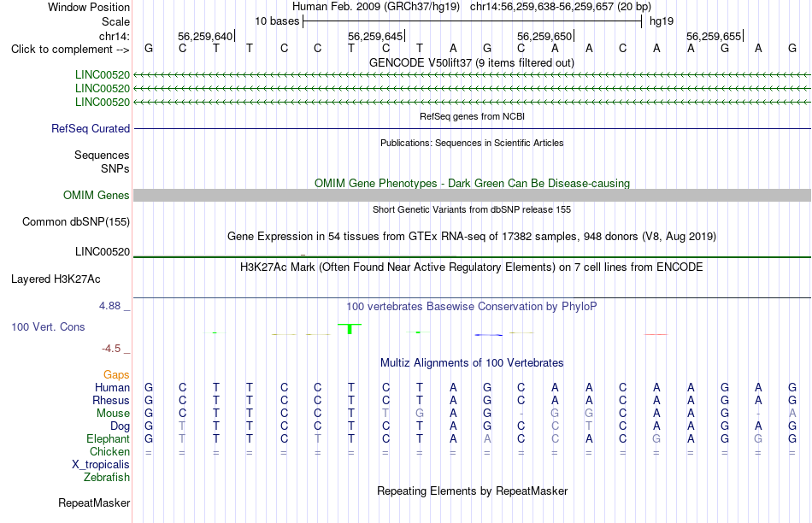The image size is (812, 523).
Task: Click the Chicken alignment row label
Action: click(x=109, y=451)
